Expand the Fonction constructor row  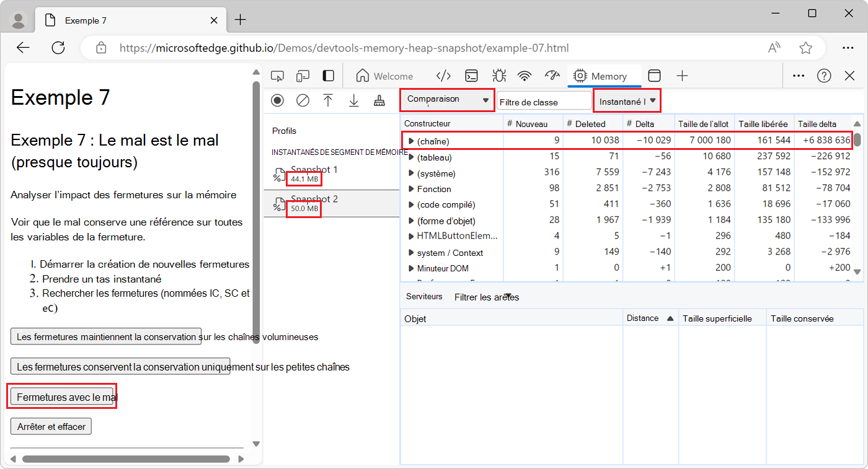pyautogui.click(x=411, y=189)
